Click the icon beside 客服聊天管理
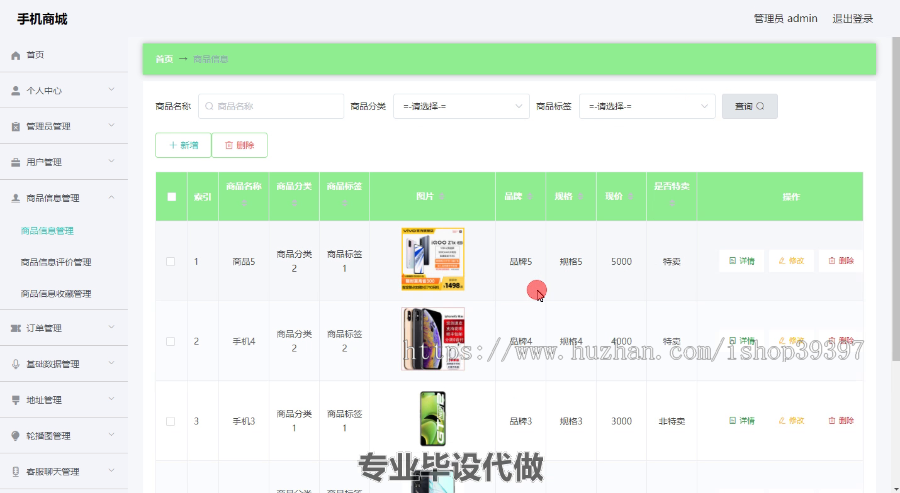Viewport: 900px width, 493px height. click(x=15, y=472)
